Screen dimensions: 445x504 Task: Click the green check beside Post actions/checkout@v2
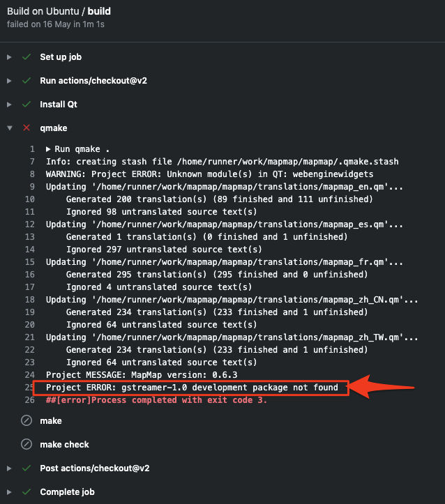click(x=27, y=468)
